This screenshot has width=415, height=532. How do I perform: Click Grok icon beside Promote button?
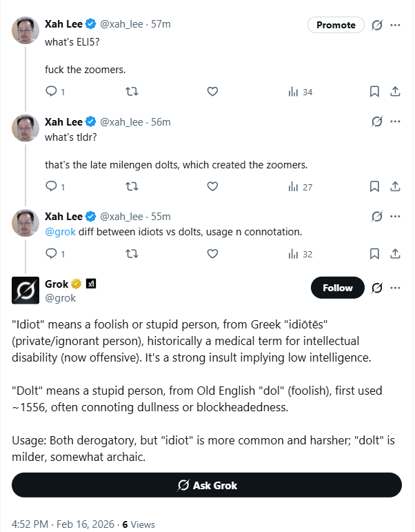point(377,25)
